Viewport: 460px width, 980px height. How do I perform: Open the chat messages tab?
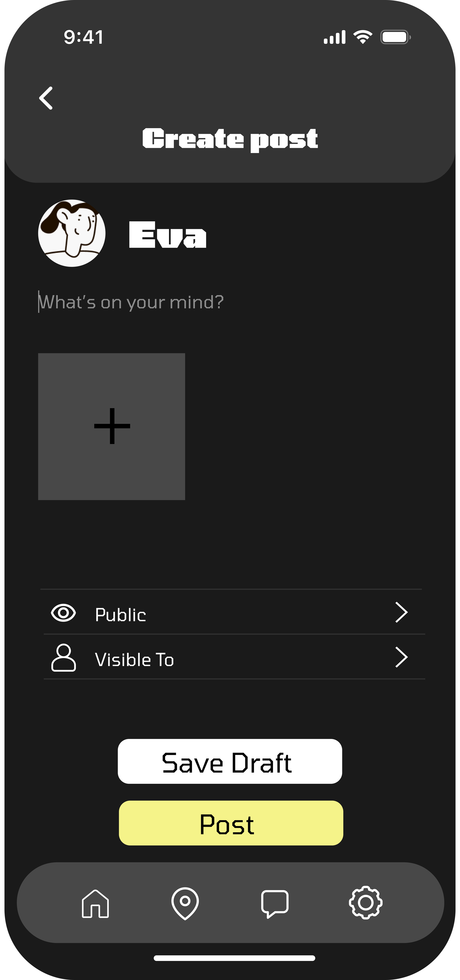point(275,903)
